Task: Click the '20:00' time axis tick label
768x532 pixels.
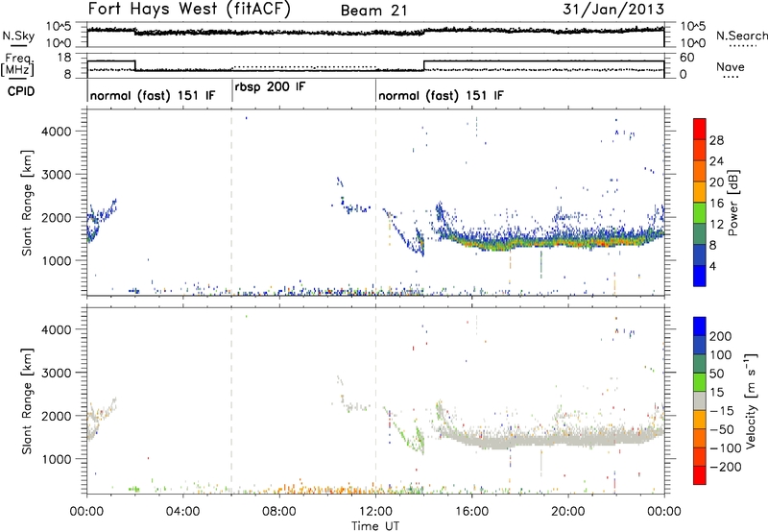Action: coord(567,512)
